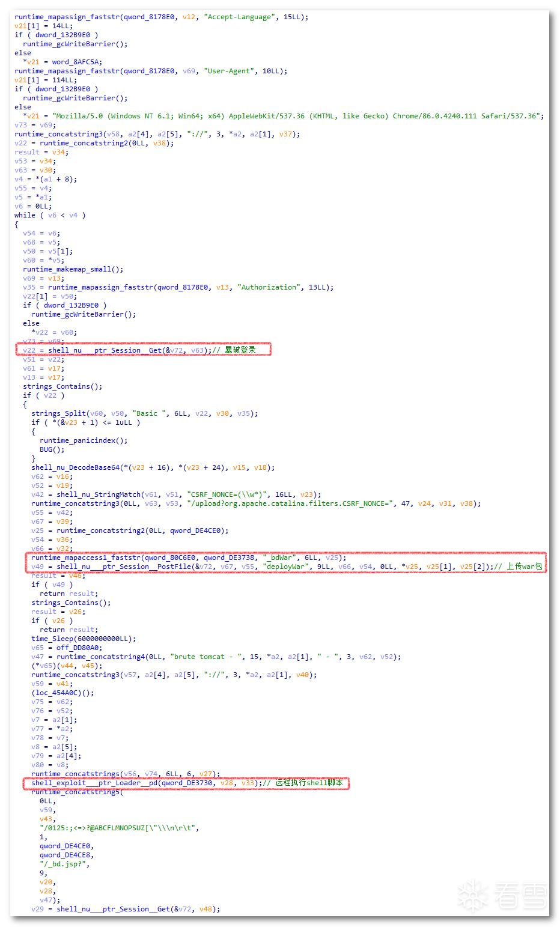Click the shell_exploit___ptr_Loader__pd call

(147, 783)
